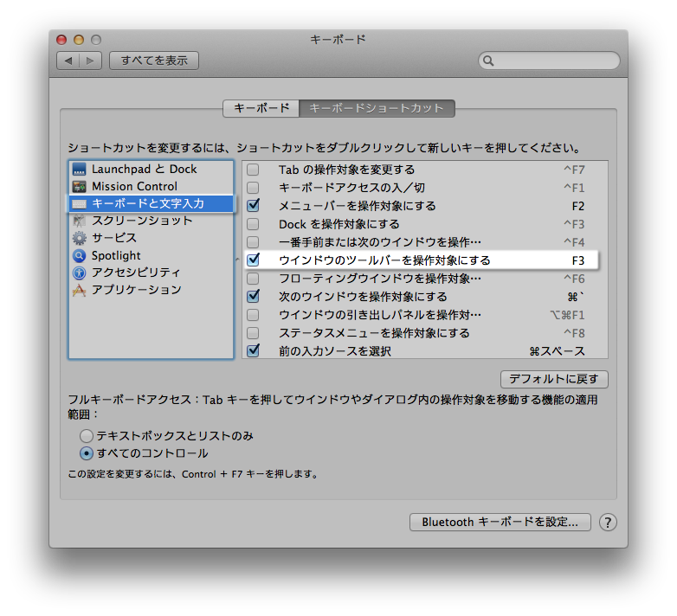Image resolution: width=677 pixels, height=616 pixels.
Task: Click the キーボードと文字入力 keyboard icon
Action: click(x=79, y=204)
